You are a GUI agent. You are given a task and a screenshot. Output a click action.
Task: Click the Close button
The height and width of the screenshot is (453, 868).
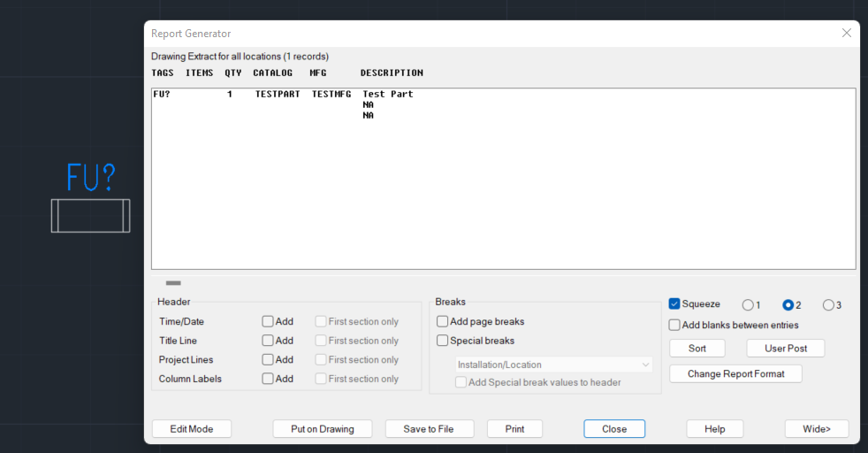614,428
